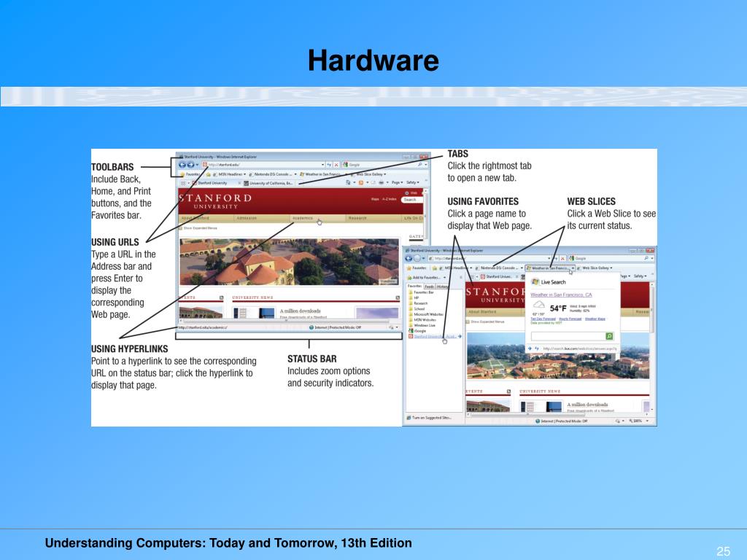Click the rear IE window's stanford.edu address bar
The height and width of the screenshot is (560, 747).
point(263,165)
